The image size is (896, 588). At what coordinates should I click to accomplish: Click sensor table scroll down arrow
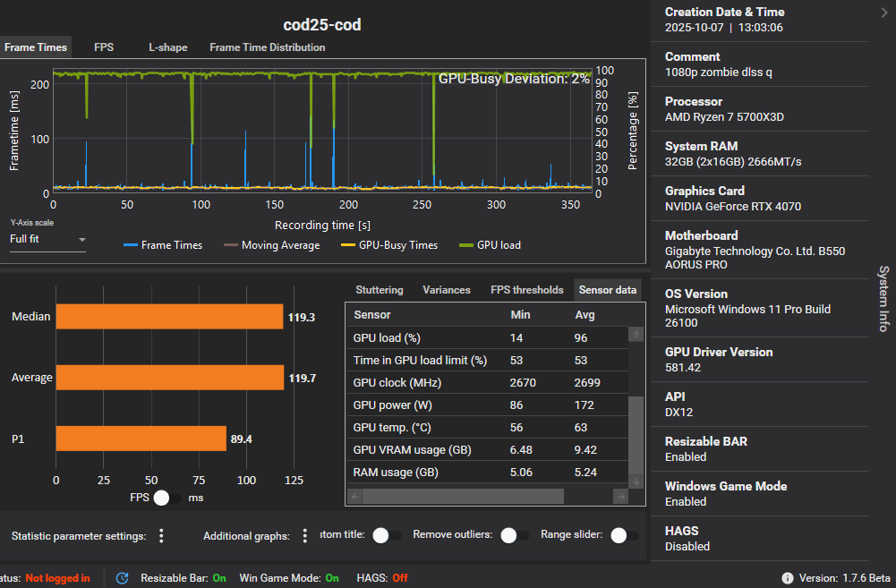tap(636, 481)
